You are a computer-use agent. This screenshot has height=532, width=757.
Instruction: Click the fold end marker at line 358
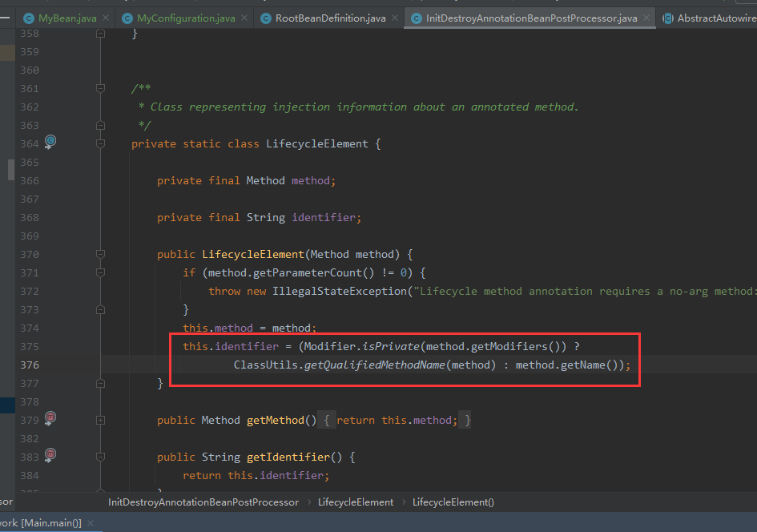coord(100,34)
